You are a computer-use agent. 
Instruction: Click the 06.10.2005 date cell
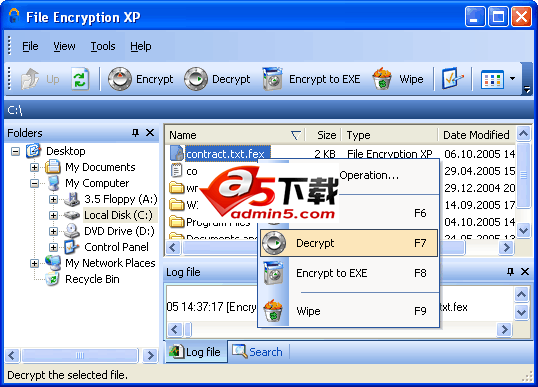pos(479,154)
